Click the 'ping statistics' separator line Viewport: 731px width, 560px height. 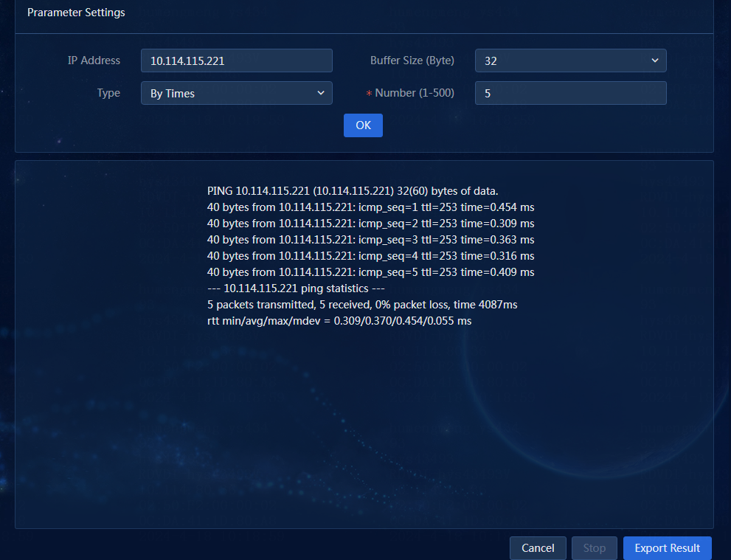[296, 288]
